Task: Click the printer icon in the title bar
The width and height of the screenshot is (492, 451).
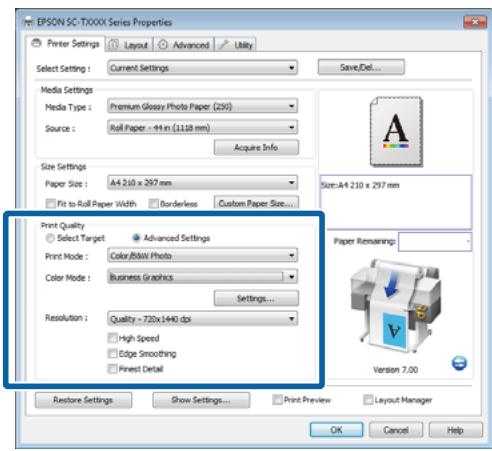Action: [x=29, y=22]
